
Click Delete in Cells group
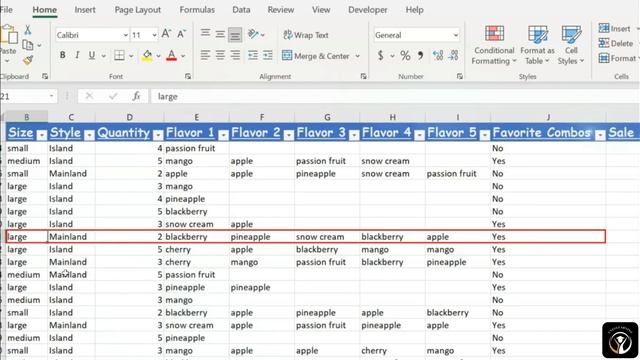616,43
